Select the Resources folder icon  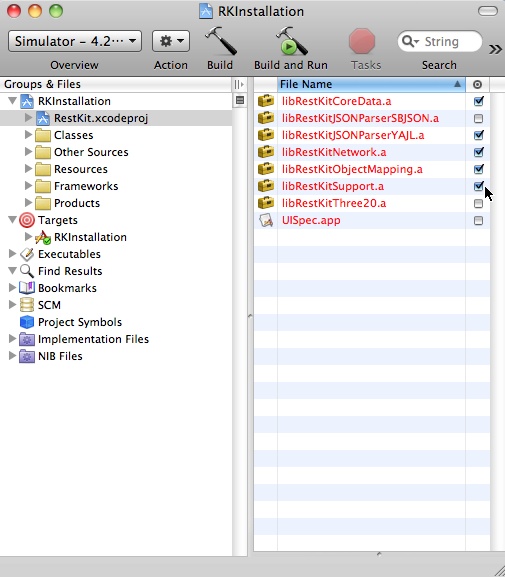(43, 169)
